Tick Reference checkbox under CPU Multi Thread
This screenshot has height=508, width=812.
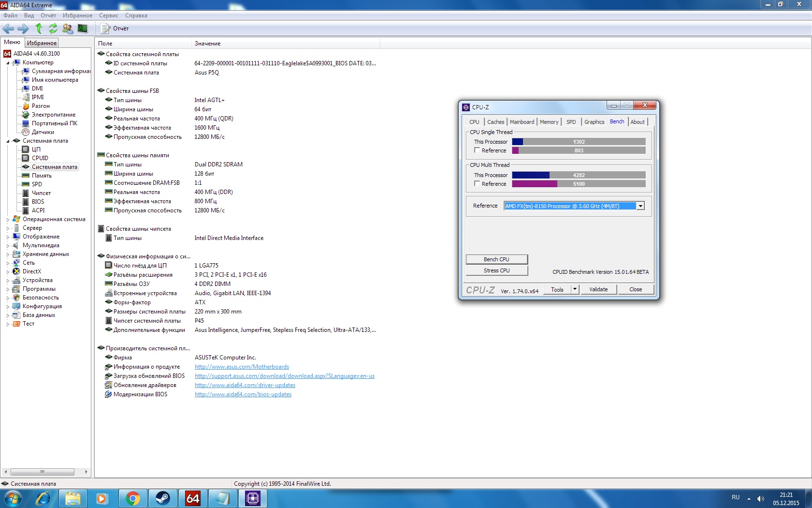point(477,184)
